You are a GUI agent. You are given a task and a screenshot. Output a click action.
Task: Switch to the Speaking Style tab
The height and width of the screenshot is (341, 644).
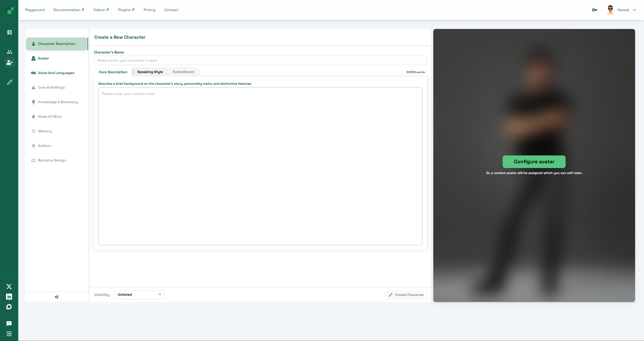coord(150,72)
